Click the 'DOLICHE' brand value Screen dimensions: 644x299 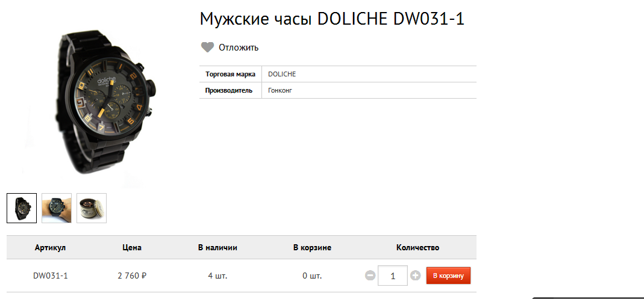tap(282, 74)
